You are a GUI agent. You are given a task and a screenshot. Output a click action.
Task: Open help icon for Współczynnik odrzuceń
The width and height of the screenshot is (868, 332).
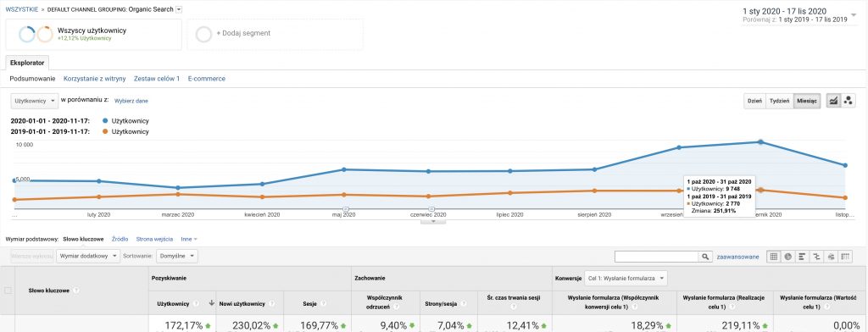(397, 306)
